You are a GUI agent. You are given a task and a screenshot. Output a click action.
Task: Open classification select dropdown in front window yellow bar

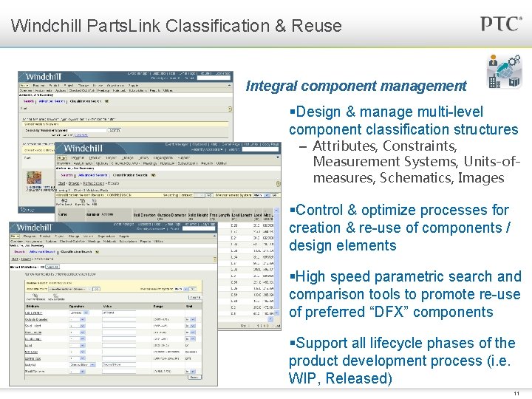point(70,289)
